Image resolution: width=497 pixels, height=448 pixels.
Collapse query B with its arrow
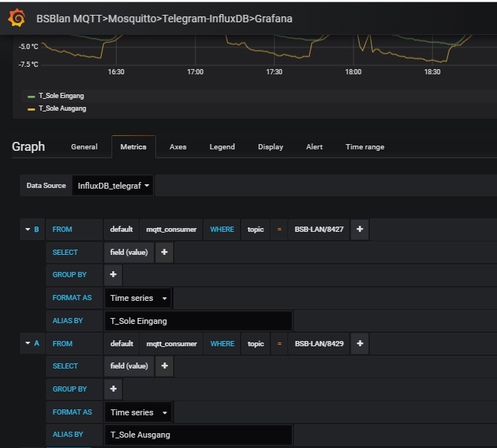click(27, 230)
